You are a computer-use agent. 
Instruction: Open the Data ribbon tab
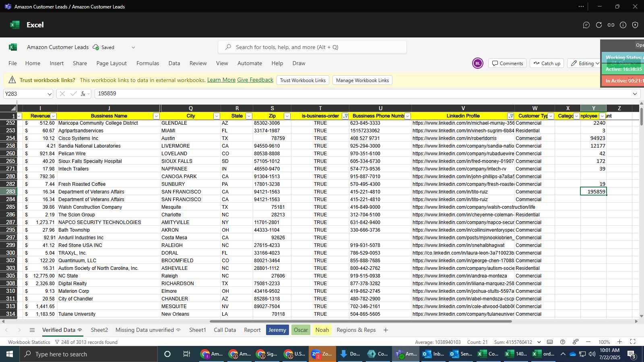tap(174, 63)
